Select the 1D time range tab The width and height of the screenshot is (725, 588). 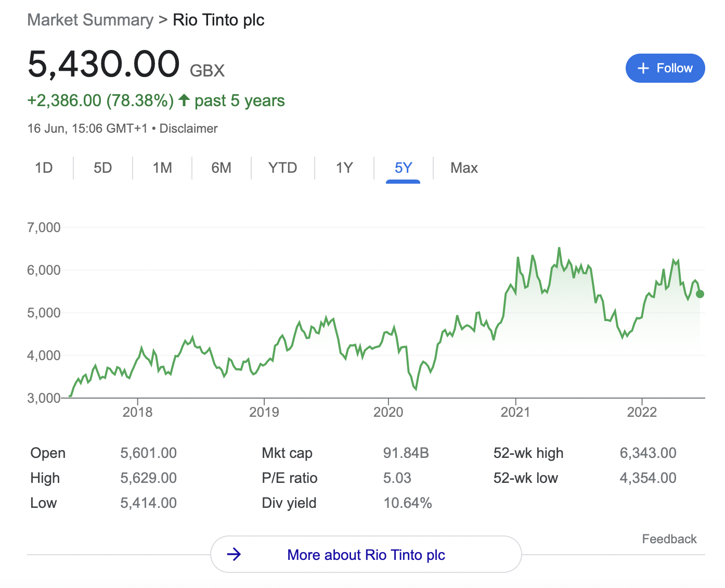click(44, 168)
